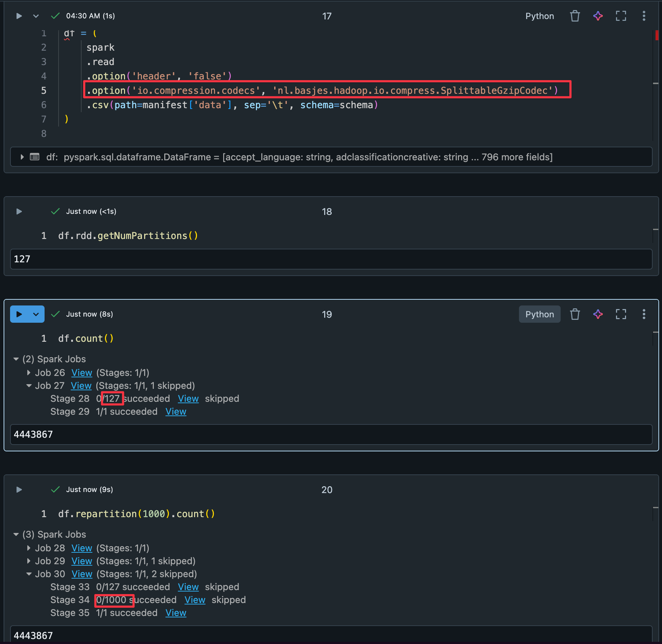Place cursor on the io.compression.codecs option line

click(322, 91)
